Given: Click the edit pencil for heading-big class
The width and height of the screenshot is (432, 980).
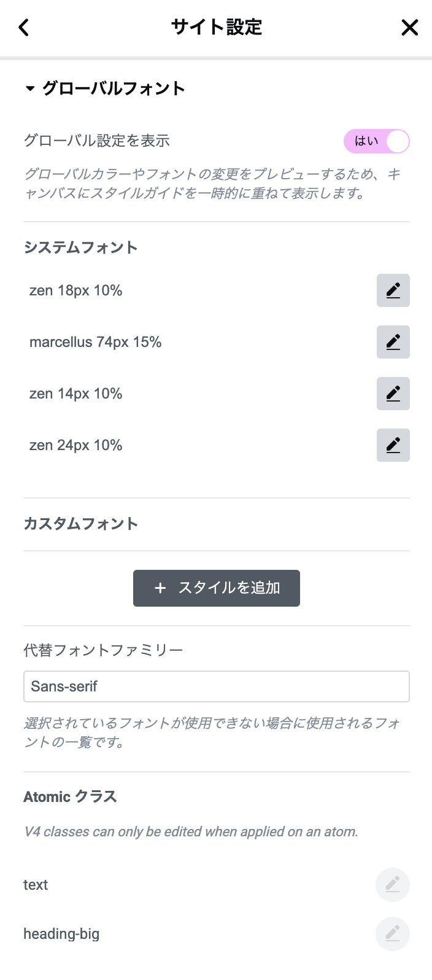Looking at the screenshot, I should (x=392, y=934).
